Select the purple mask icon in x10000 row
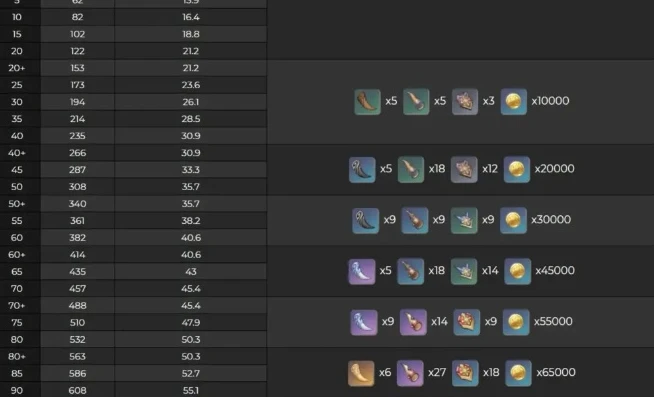Screen dimensions: 654x397 pyautogui.click(x=465, y=102)
